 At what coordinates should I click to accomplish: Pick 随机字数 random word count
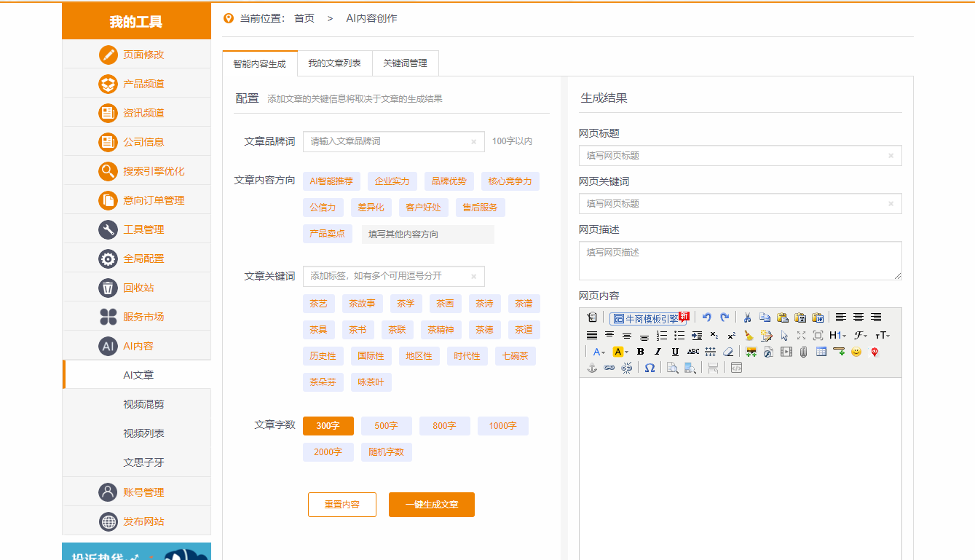(x=387, y=452)
